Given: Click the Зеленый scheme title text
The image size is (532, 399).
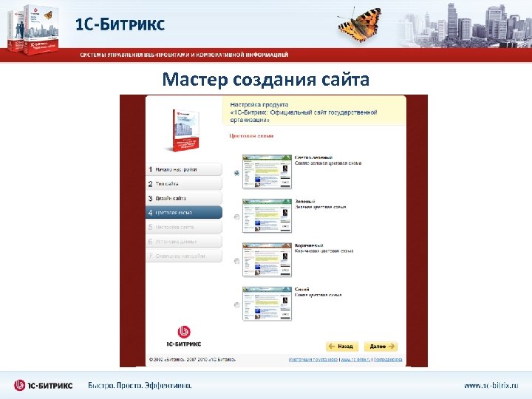Looking at the screenshot, I should click(x=305, y=202).
